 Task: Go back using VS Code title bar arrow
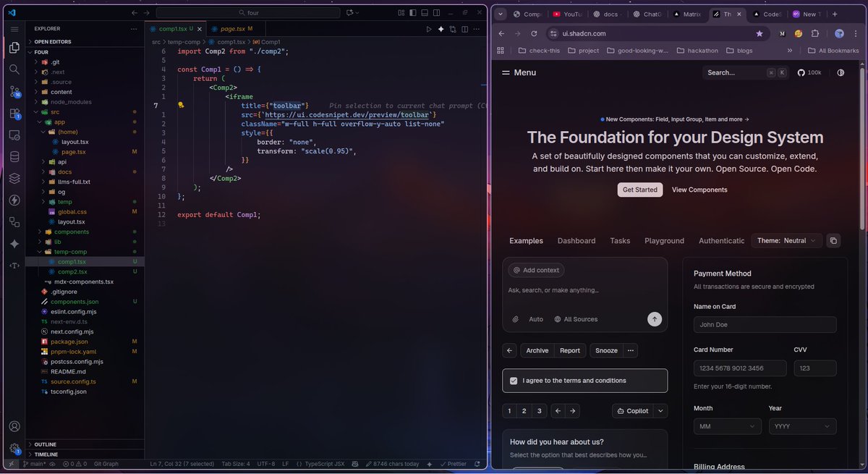(x=135, y=13)
